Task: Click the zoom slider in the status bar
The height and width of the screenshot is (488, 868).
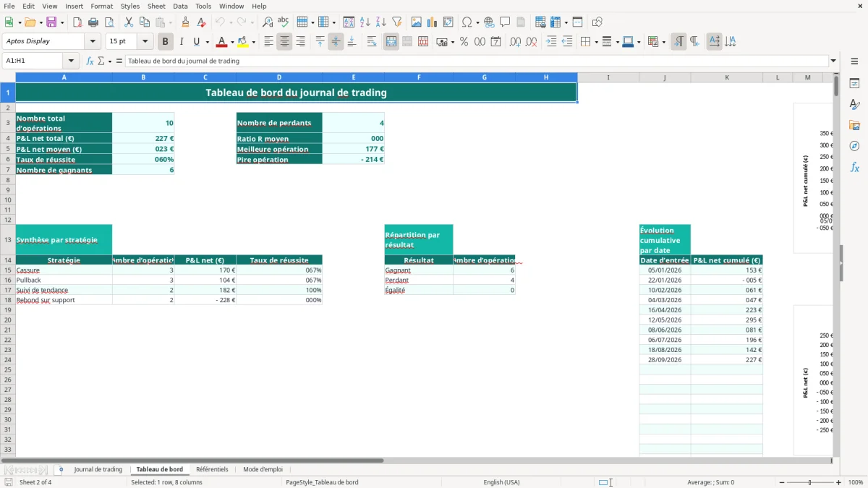Action: pos(809,482)
